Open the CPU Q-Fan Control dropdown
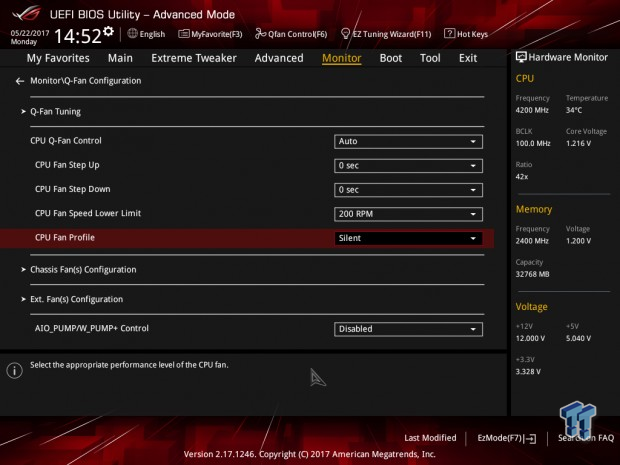 point(408,142)
